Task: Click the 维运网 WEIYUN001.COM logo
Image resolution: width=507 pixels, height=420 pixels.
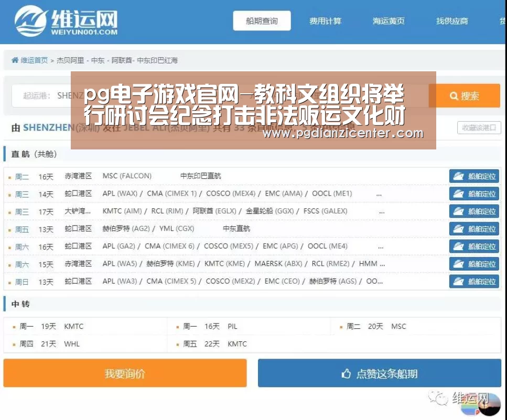Action: pos(66,21)
